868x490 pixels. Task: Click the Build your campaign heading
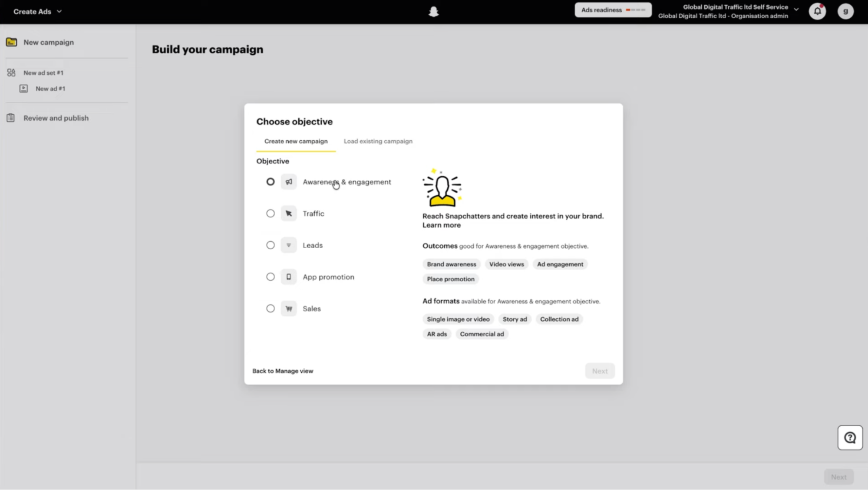click(208, 49)
